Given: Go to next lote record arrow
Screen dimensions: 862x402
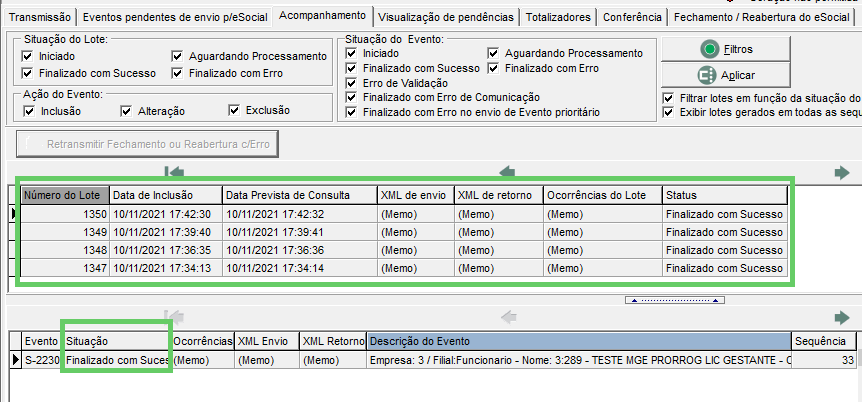Looking at the screenshot, I should tap(842, 173).
